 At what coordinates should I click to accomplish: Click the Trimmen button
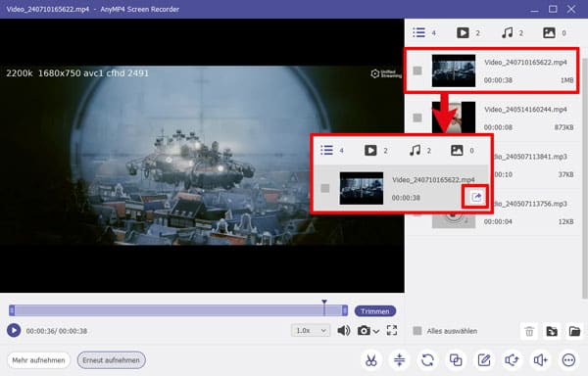(375, 311)
